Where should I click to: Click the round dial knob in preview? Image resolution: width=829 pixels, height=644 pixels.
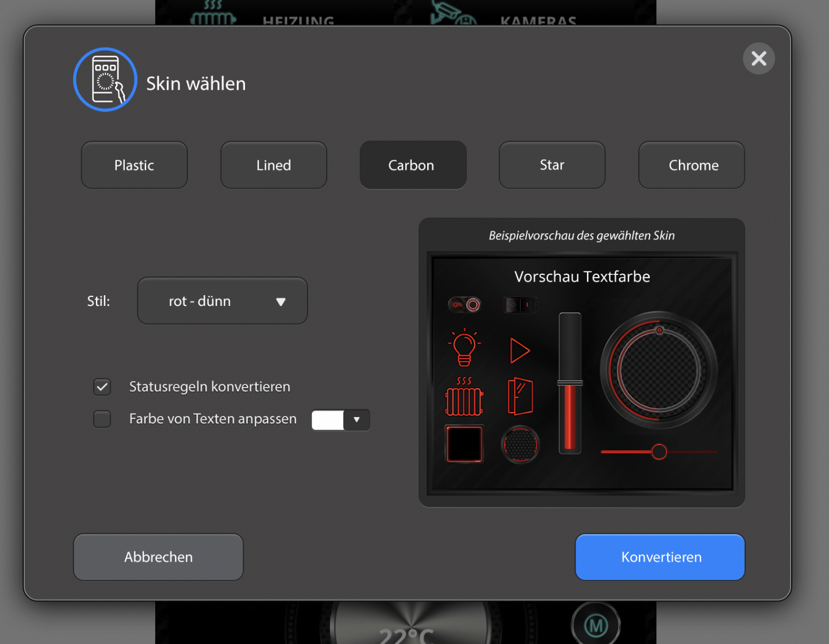point(659,370)
